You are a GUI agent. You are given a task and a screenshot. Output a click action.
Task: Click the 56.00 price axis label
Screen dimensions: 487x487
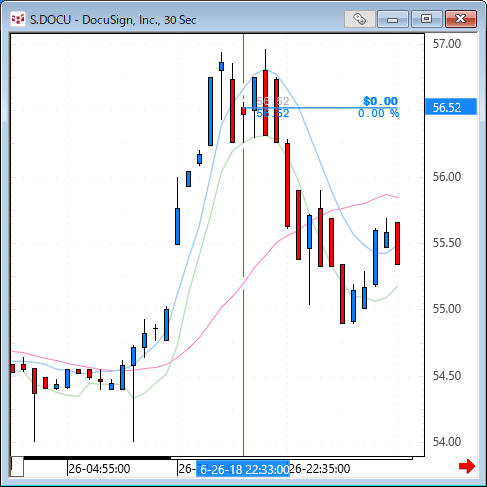[x=447, y=177]
